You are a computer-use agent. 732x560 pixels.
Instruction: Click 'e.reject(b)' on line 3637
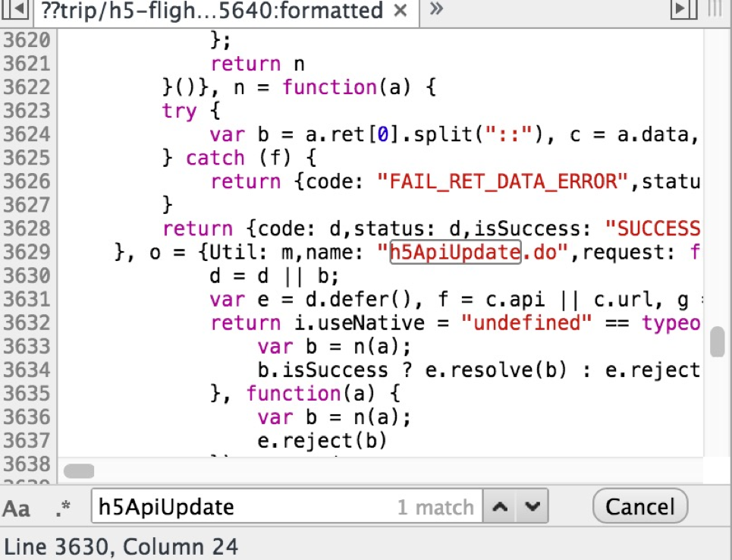322,440
